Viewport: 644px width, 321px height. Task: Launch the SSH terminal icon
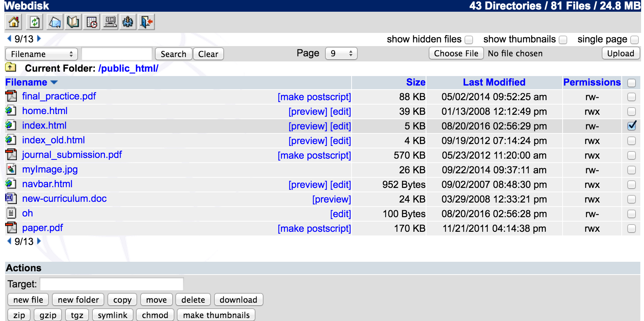pos(110,22)
